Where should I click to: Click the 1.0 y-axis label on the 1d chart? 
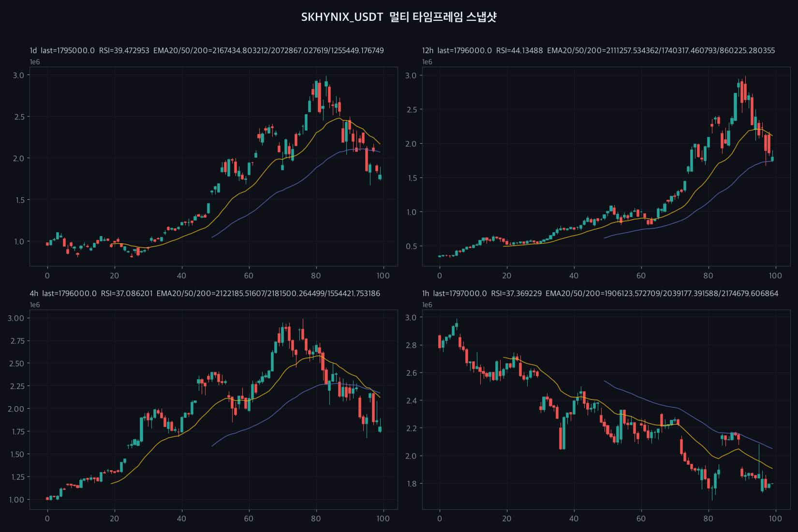tap(18, 242)
